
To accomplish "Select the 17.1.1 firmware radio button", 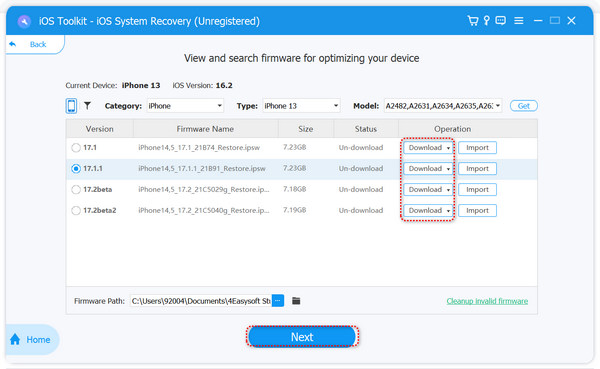I will coord(76,168).
